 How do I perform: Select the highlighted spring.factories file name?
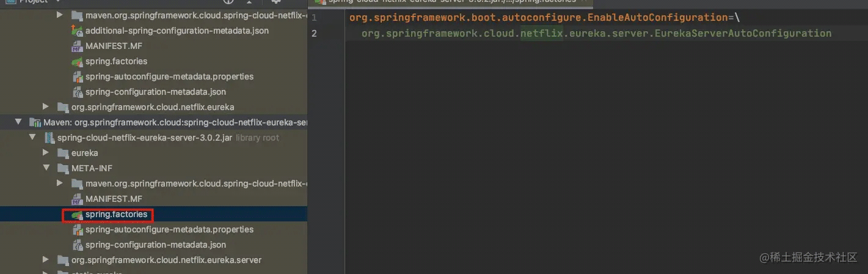coord(116,215)
